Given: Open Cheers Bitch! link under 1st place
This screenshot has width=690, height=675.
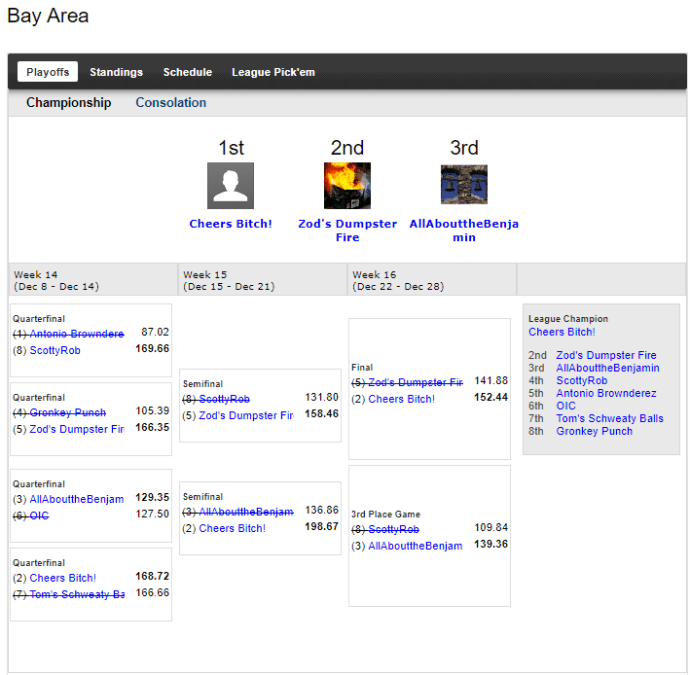Looking at the screenshot, I should coord(230,224).
